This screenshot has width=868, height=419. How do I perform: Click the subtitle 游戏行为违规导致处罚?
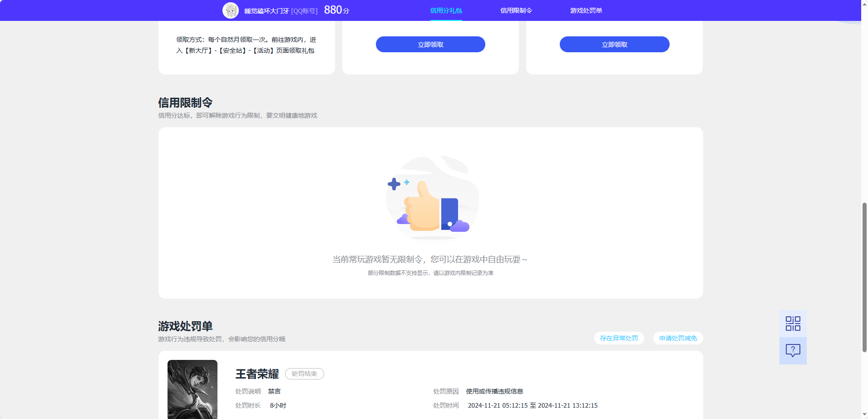[222, 339]
